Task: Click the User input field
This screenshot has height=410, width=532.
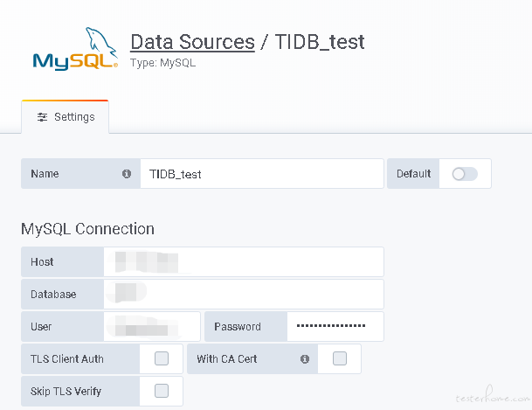Action: coord(152,326)
